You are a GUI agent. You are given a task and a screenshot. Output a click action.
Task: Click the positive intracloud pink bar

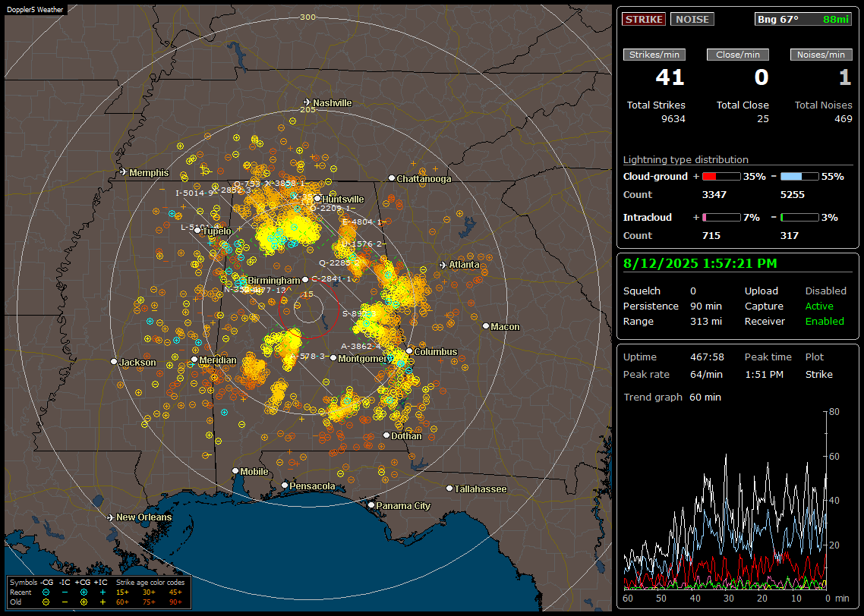click(x=721, y=218)
